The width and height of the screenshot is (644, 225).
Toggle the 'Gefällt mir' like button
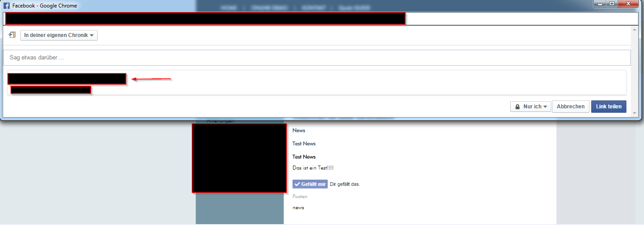coord(310,184)
